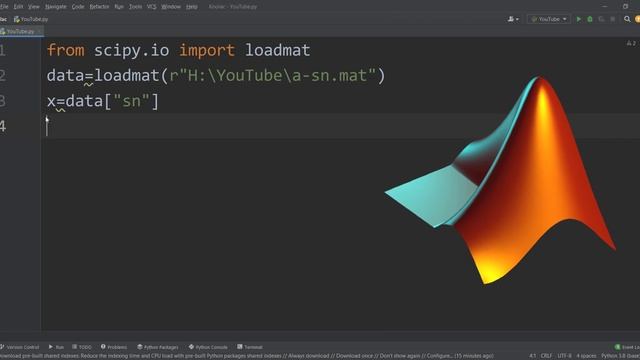This screenshot has width=640, height=360.
Task: Open the Event Log at the bottom right
Action: pos(627,347)
